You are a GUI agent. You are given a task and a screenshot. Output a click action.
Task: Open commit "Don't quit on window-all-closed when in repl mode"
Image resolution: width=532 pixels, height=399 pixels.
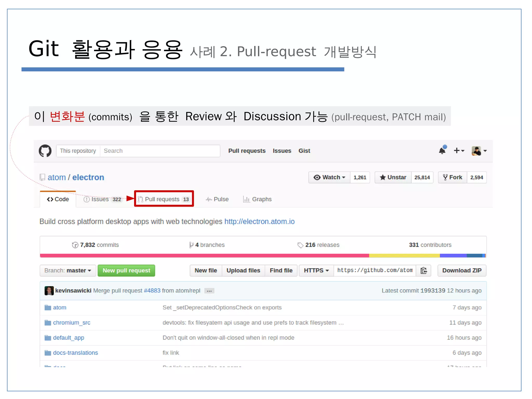pos(228,338)
